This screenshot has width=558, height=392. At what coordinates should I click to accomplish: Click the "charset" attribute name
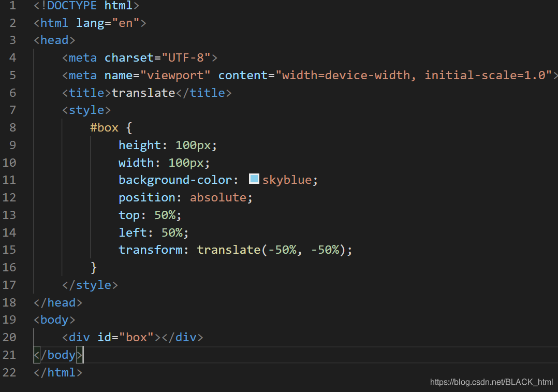129,57
